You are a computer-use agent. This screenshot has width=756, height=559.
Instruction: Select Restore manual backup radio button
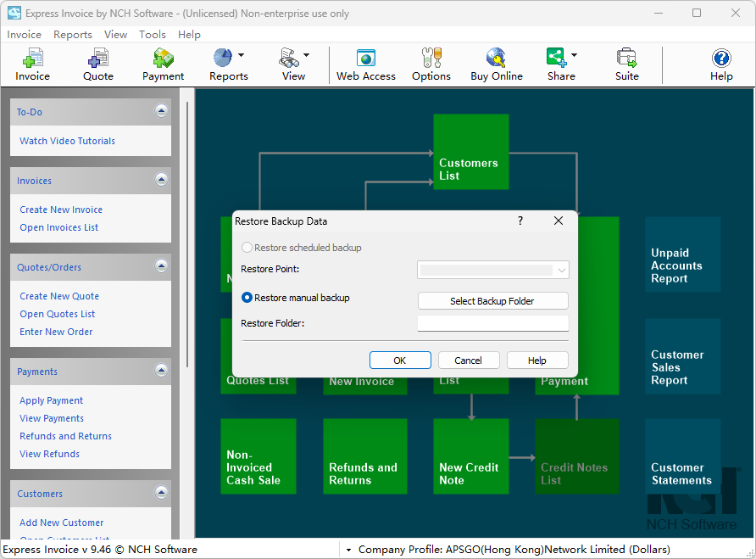coord(247,298)
